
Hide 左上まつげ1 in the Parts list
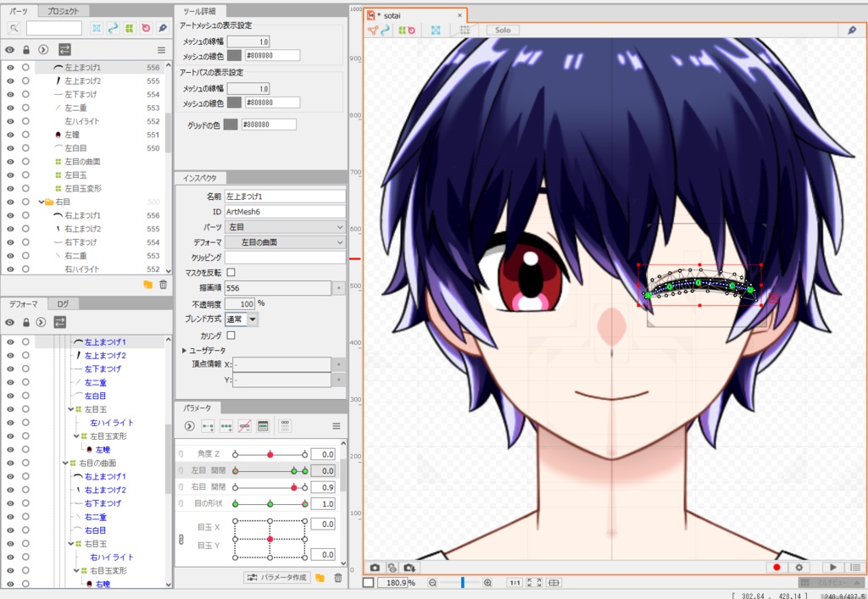(10, 68)
